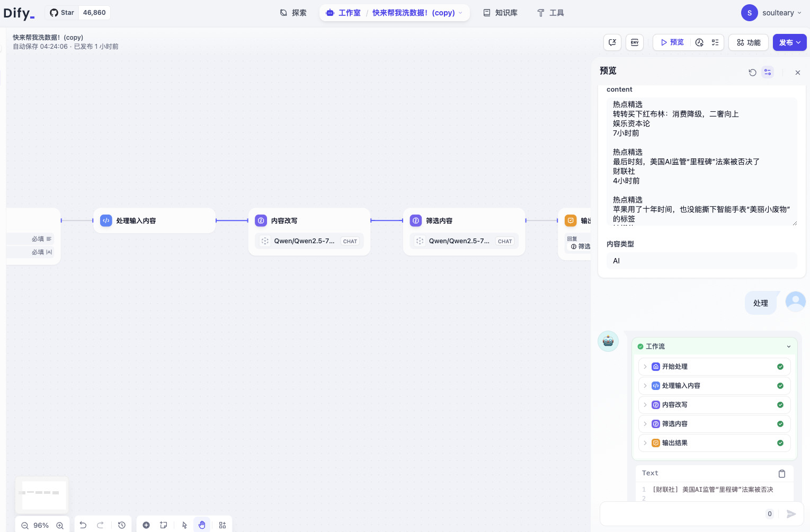Undo the last canvas action
The height and width of the screenshot is (532, 810).
click(x=83, y=525)
